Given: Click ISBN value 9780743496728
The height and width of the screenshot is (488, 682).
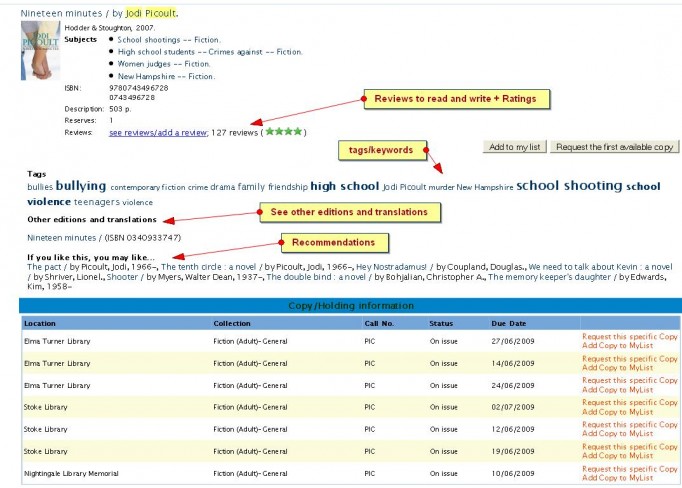Looking at the screenshot, I should (x=138, y=88).
